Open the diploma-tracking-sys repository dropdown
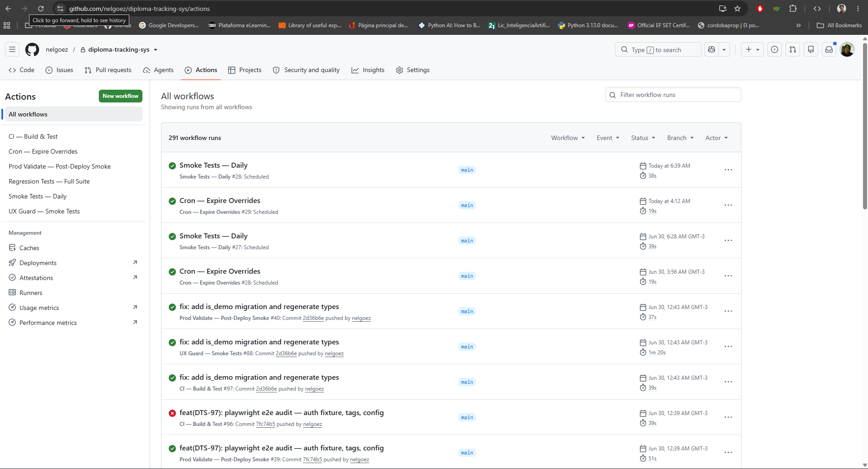This screenshot has height=469, width=868. click(x=156, y=50)
